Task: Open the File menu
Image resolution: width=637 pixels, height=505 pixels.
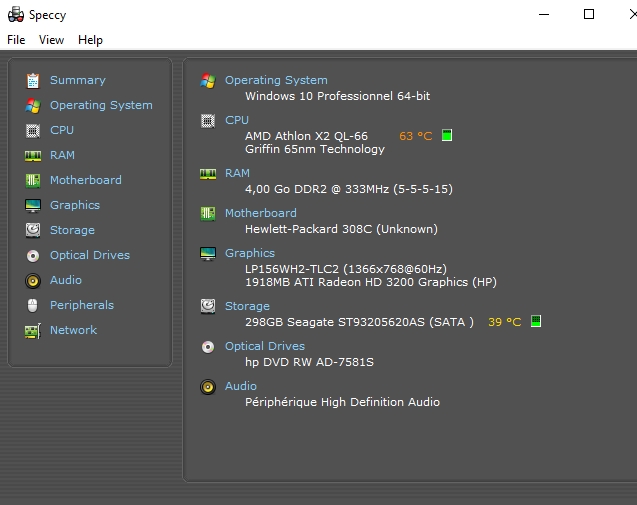Action: click(x=16, y=40)
